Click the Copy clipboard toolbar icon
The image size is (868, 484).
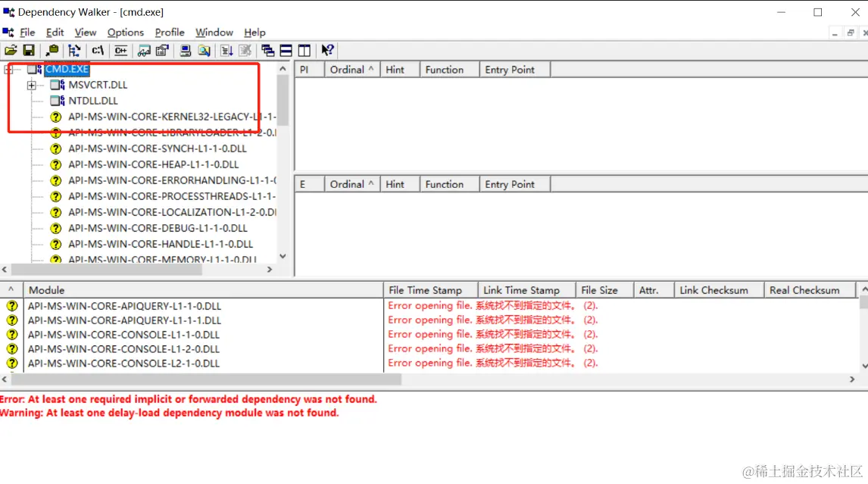point(52,51)
